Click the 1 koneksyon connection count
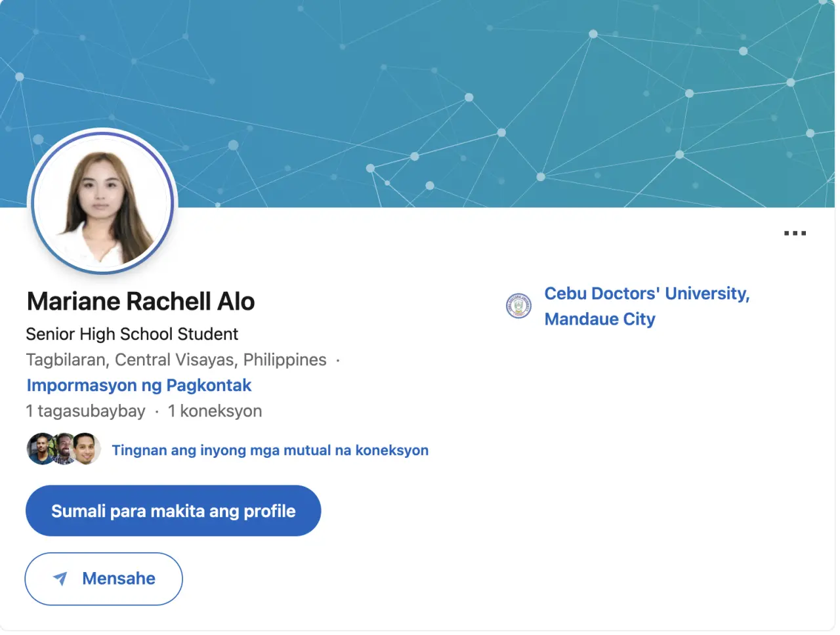840x635 pixels. click(x=215, y=411)
